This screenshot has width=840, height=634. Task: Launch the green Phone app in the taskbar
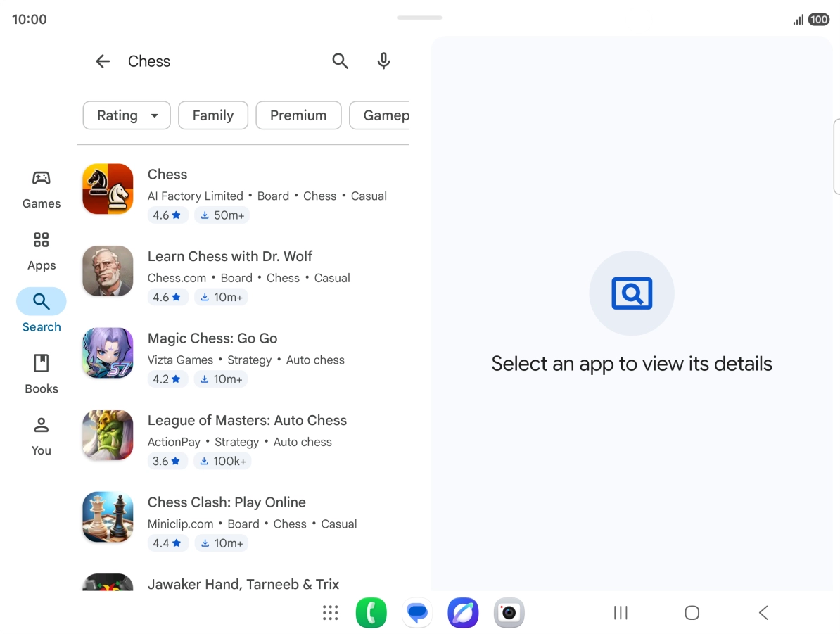click(371, 613)
